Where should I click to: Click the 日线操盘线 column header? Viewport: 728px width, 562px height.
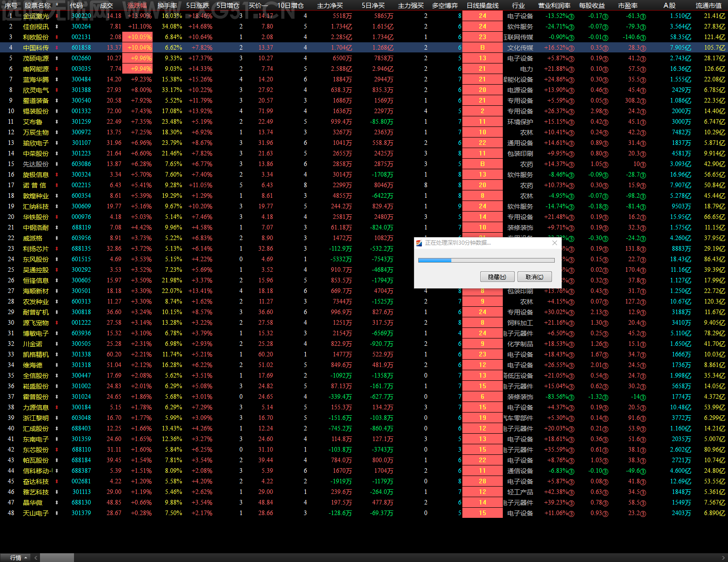[483, 6]
